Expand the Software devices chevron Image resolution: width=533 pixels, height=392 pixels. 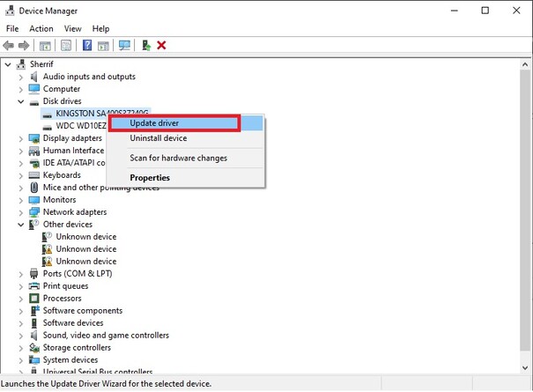(21, 323)
